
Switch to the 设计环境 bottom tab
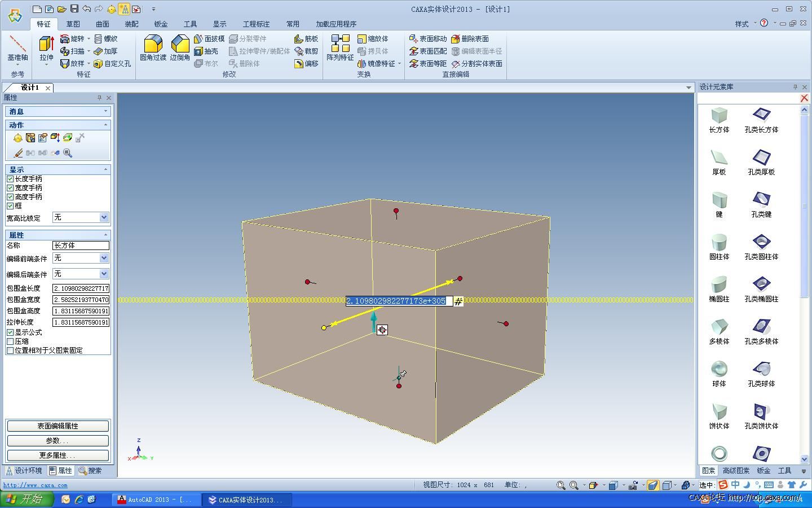click(x=24, y=471)
